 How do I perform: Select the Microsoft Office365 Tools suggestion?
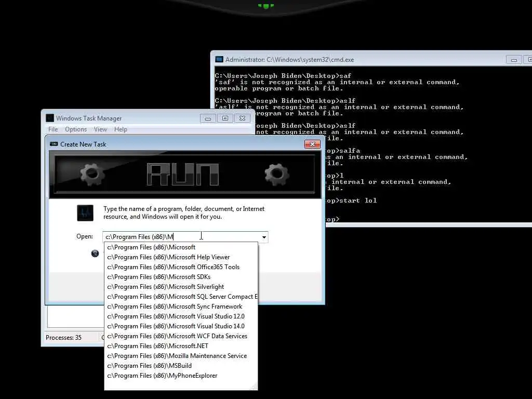[181, 267]
